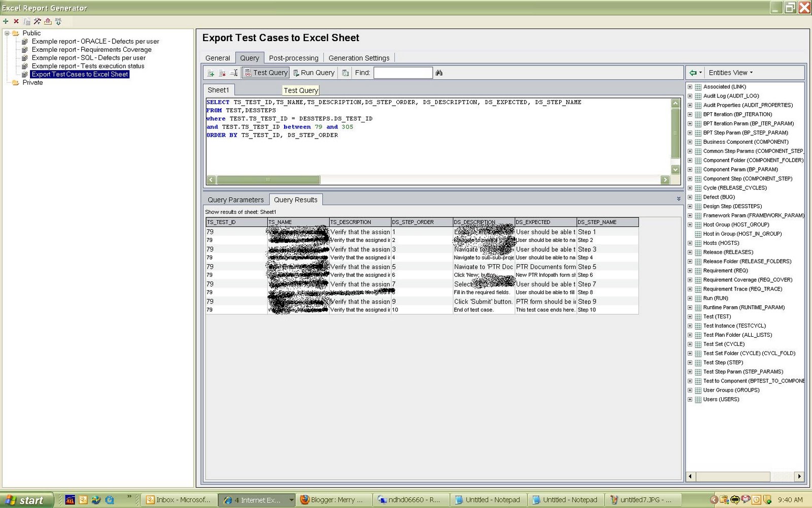Click the Run Query button

coord(313,72)
